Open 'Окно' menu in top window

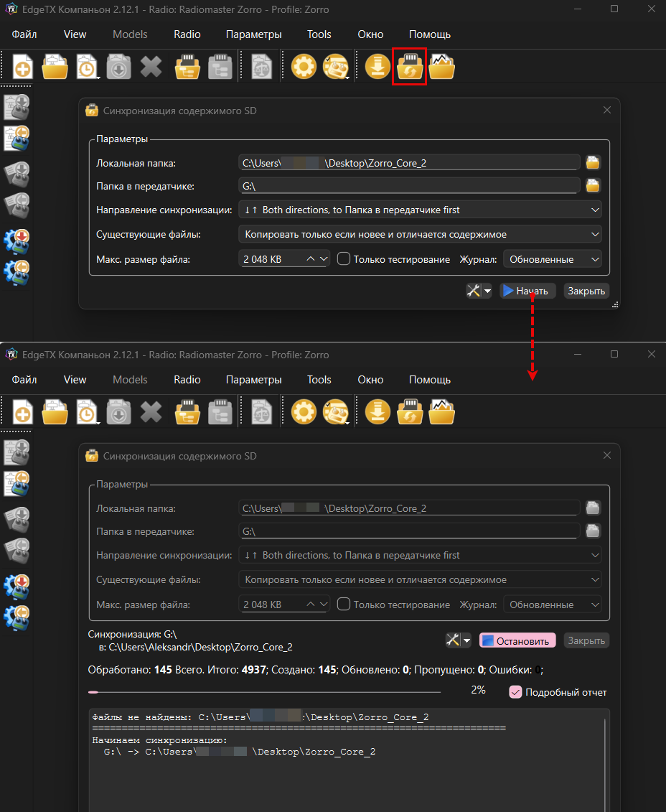(x=370, y=34)
